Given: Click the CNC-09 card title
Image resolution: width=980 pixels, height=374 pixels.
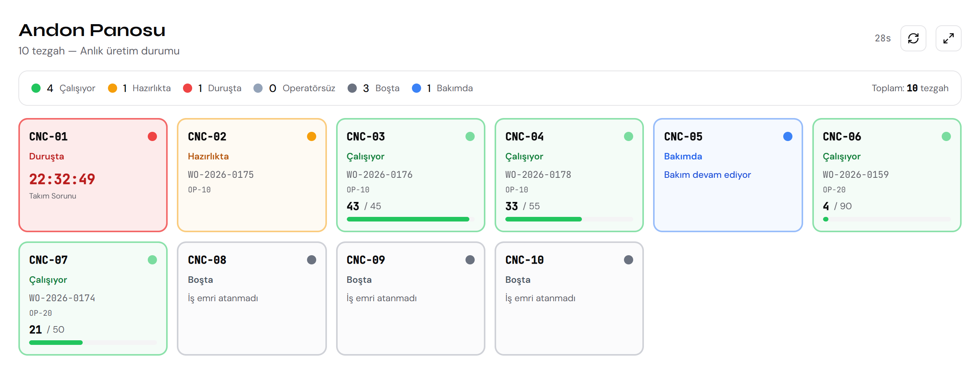Looking at the screenshot, I should [x=366, y=260].
